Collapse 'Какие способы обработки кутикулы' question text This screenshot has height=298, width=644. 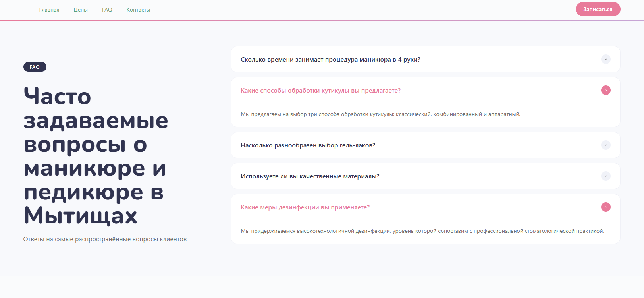point(320,91)
